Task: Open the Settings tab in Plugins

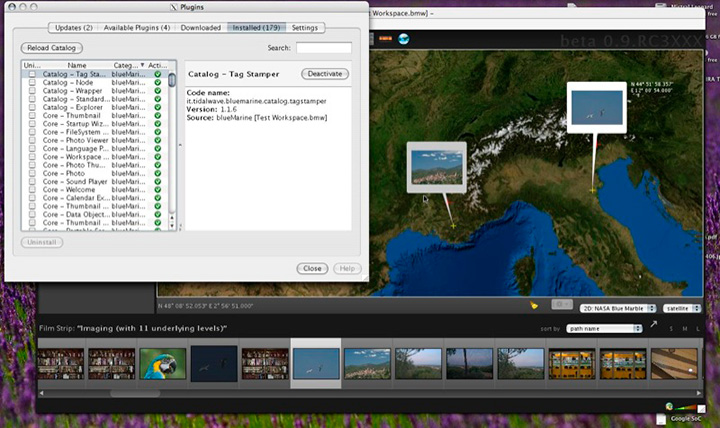Action: coord(305,28)
